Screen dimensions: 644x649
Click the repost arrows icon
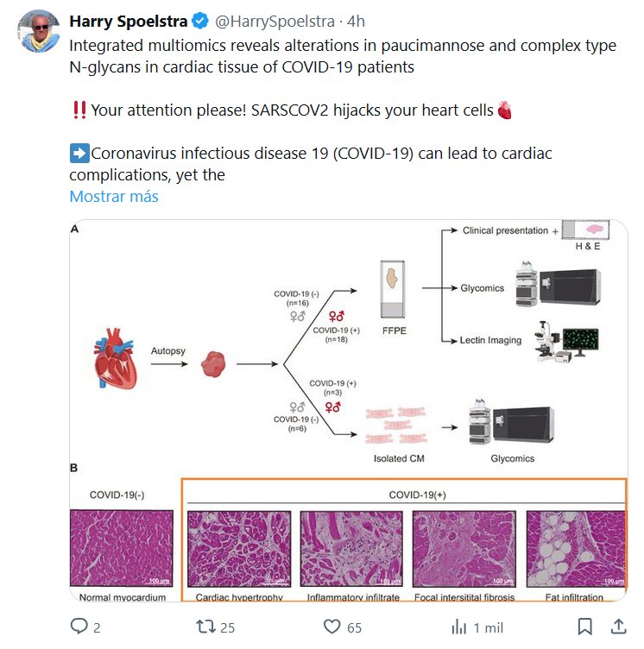coord(206,627)
